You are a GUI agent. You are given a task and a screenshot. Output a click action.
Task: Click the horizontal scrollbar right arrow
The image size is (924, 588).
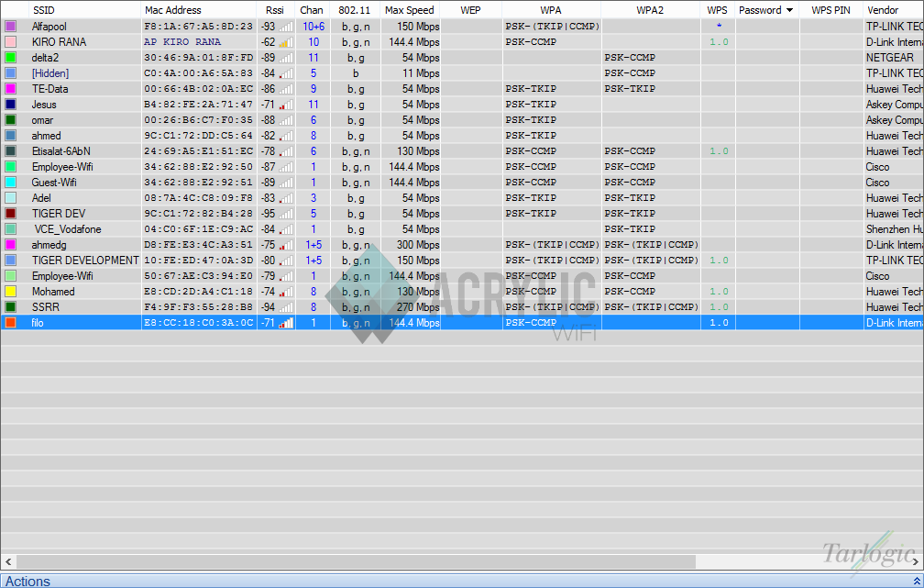coord(916,561)
